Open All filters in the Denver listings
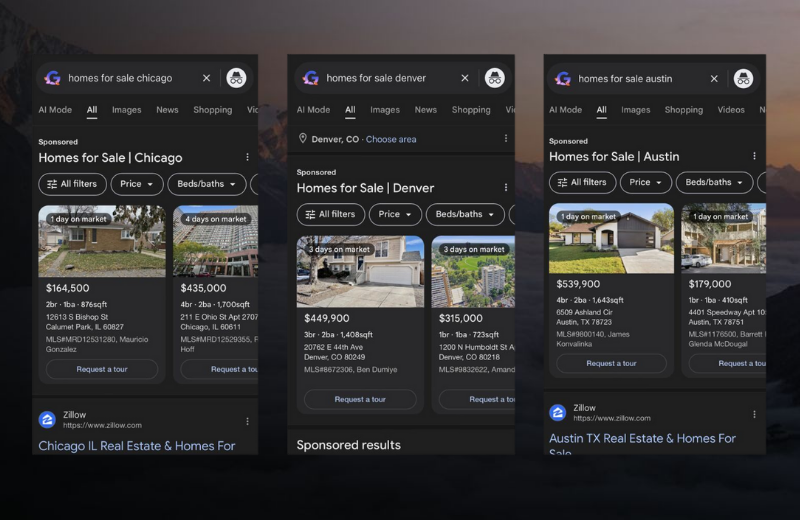The image size is (800, 520). tap(331, 214)
